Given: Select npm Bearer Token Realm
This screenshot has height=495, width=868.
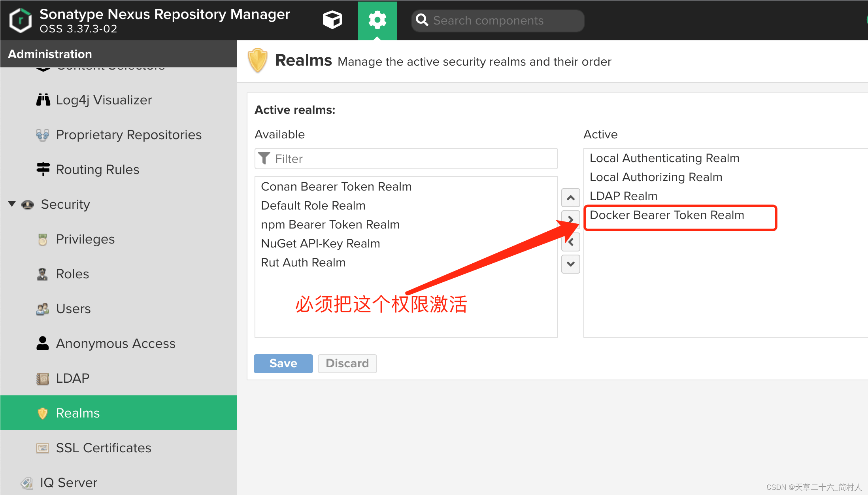Looking at the screenshot, I should pos(330,225).
